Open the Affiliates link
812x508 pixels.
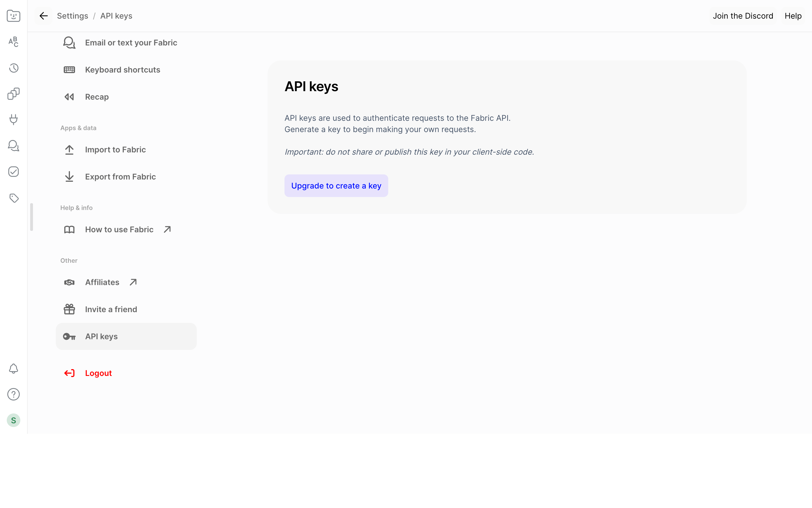tap(126, 282)
